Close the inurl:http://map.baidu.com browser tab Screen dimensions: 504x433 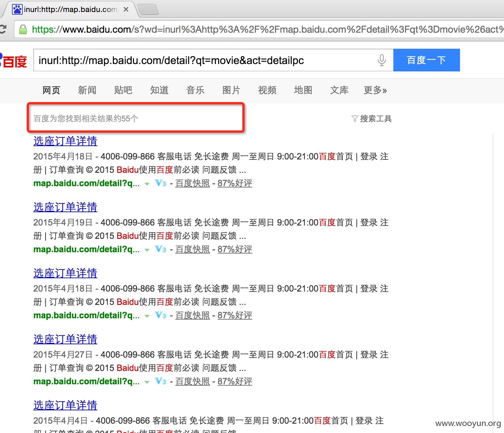click(126, 10)
